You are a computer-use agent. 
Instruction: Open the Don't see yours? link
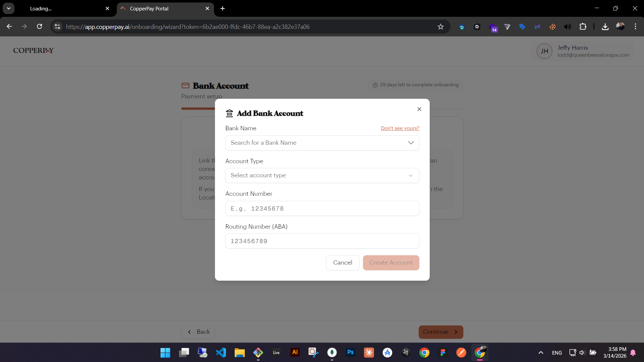coord(400,128)
